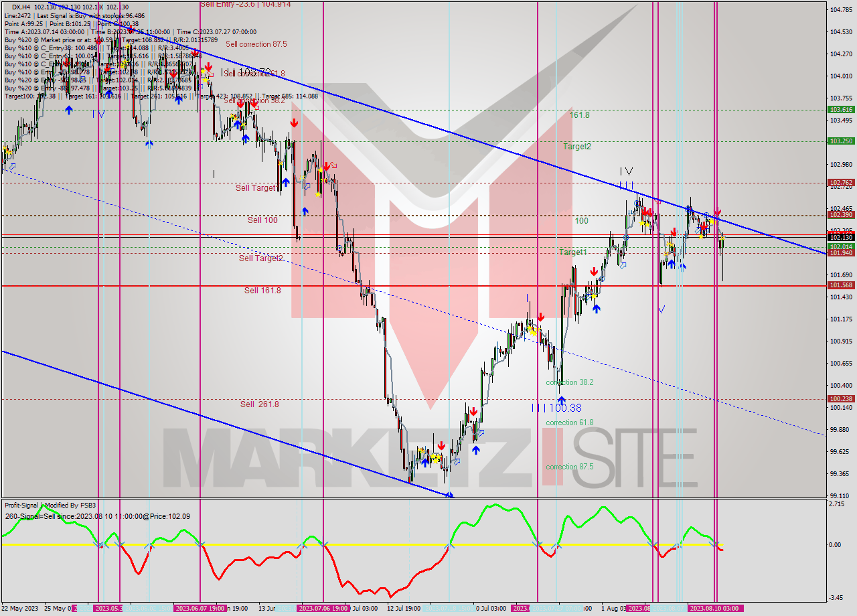
Task: Select the 2023.06.07 19:00 date marker
Action: (x=200, y=608)
